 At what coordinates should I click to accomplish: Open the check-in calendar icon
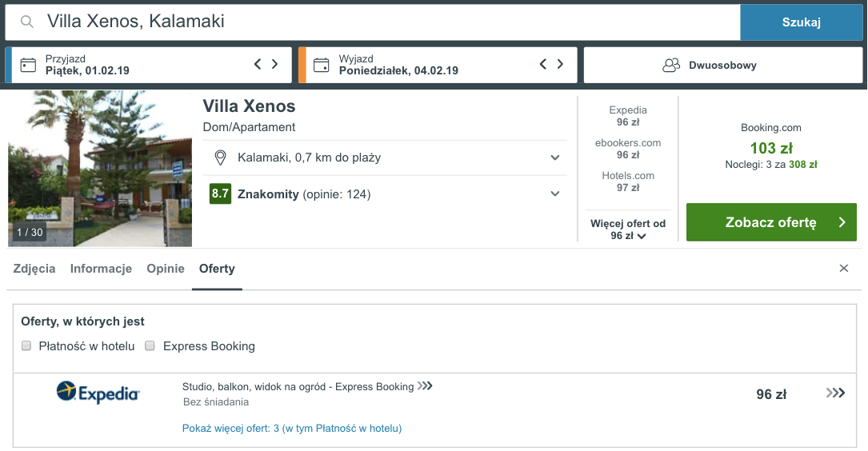tap(29, 65)
